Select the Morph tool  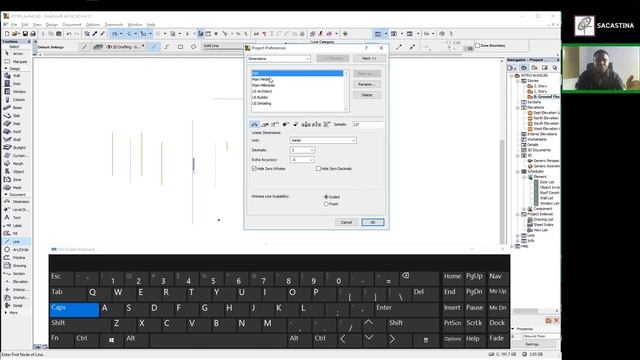pyautogui.click(x=16, y=164)
